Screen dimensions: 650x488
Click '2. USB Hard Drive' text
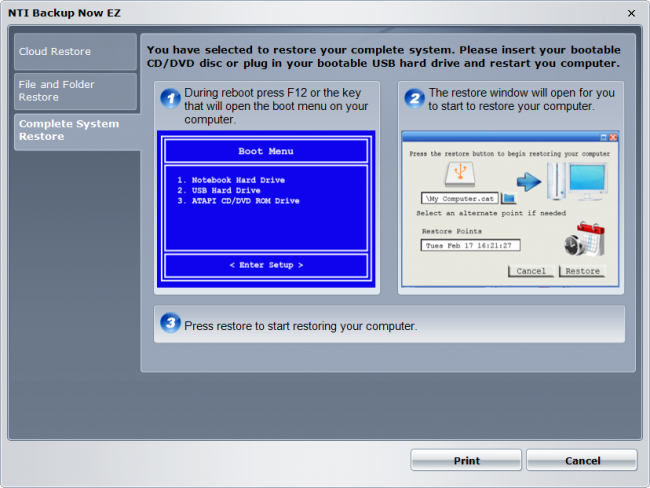219,190
